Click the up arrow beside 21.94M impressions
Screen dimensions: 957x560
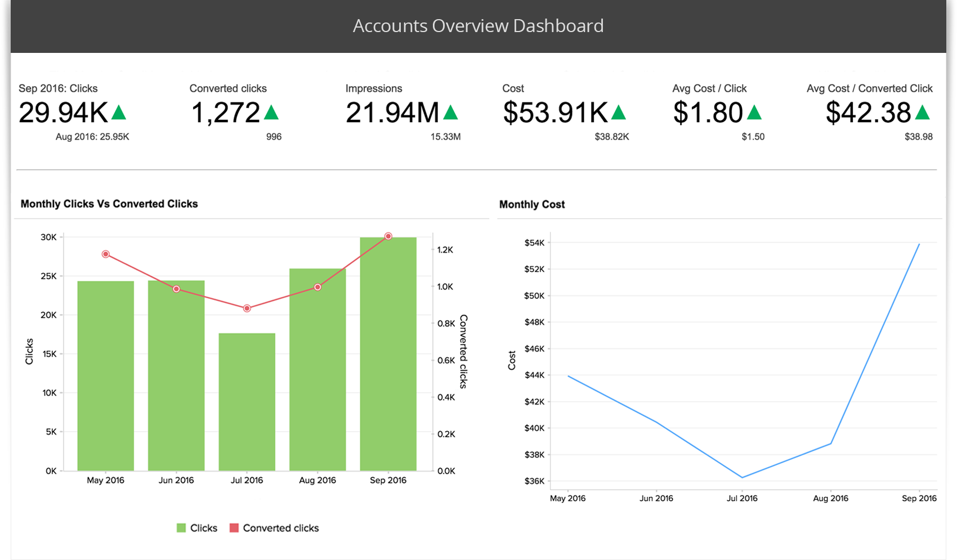tap(450, 113)
